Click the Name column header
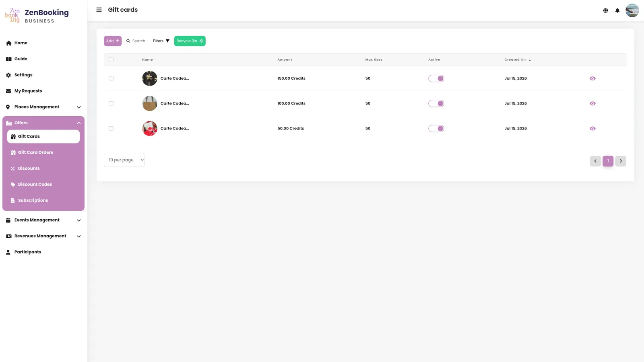 pyautogui.click(x=147, y=60)
